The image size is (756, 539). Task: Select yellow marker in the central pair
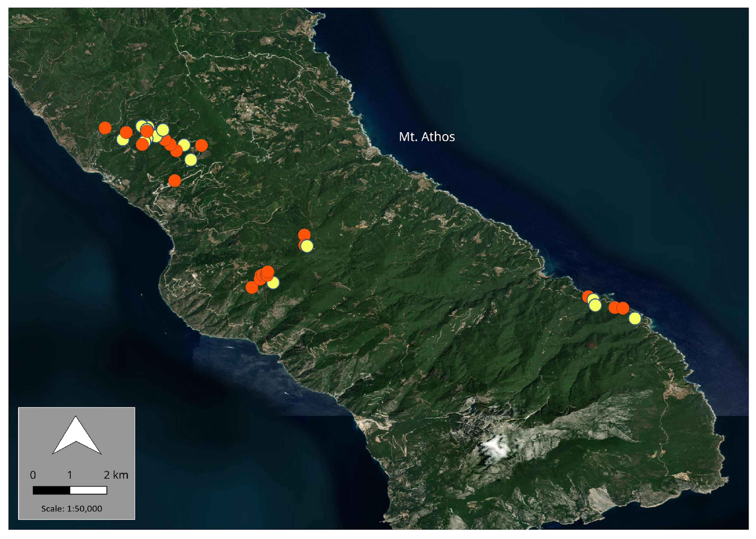point(307,246)
